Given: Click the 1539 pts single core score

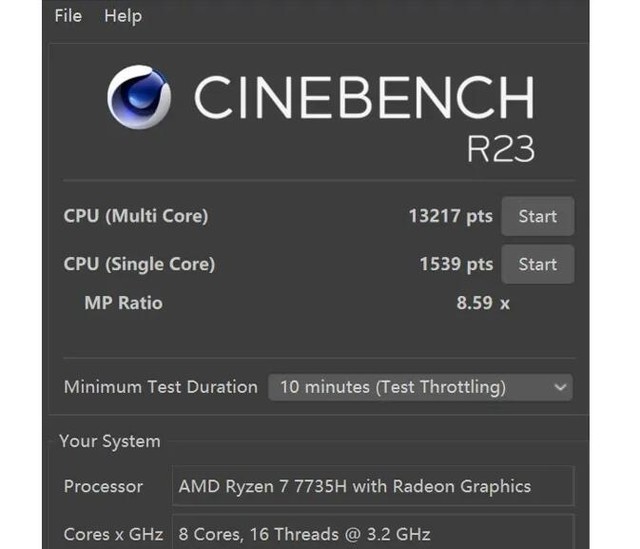Looking at the screenshot, I should (x=456, y=264).
